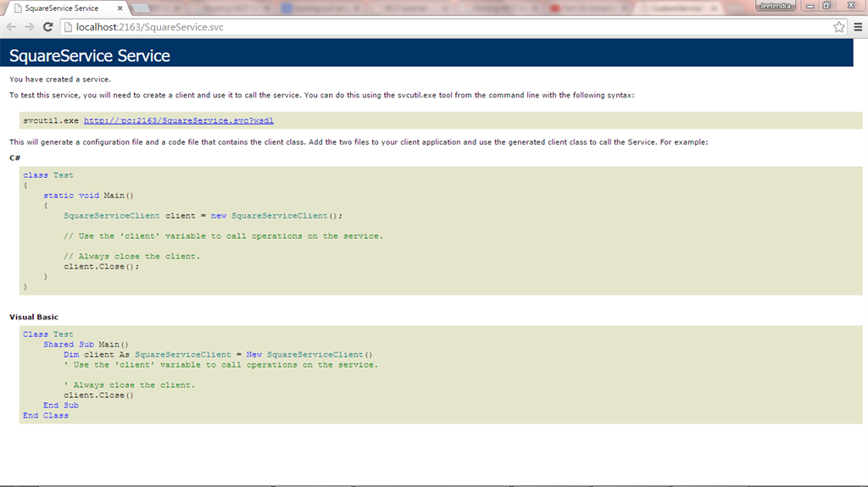Viewport: 868px width, 487px height.
Task: Open a new tab with the new-tab button
Action: coord(141,8)
